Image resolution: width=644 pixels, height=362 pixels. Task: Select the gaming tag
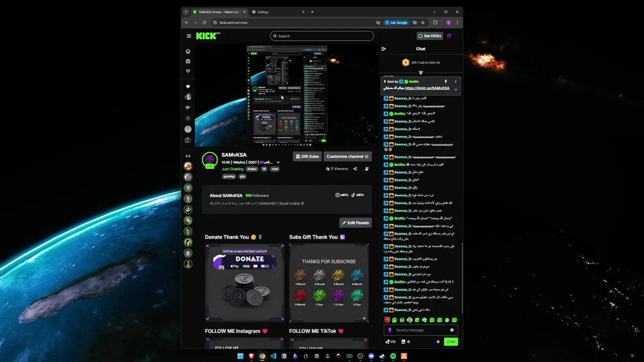point(229,176)
